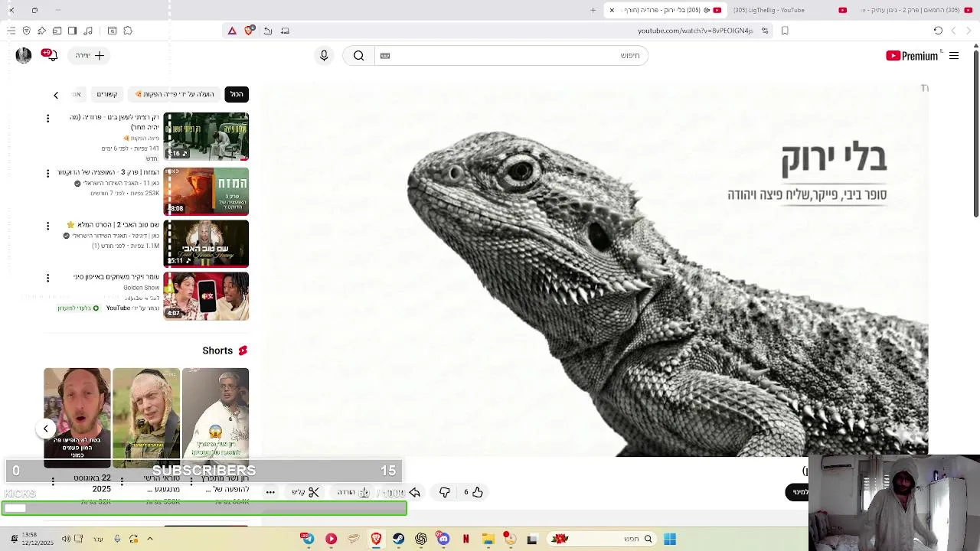Viewport: 980px width, 551px height.
Task: Open Netflix from the taskbar
Action: coord(465,539)
